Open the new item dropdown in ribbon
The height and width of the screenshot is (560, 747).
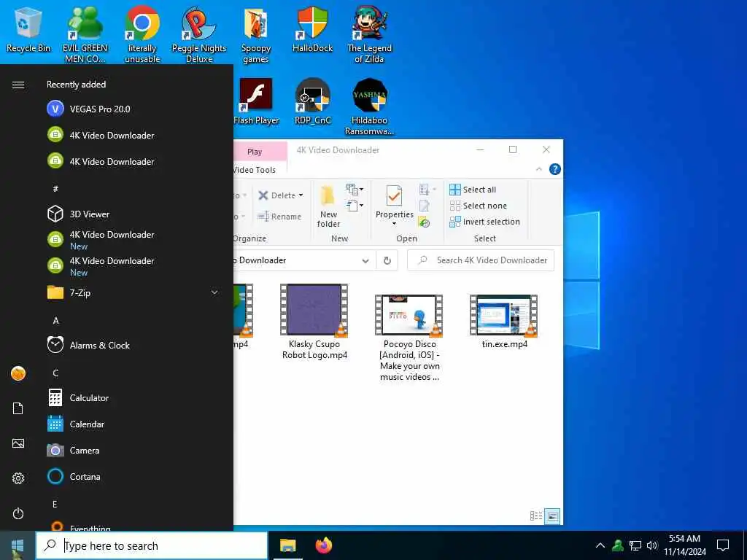click(355, 190)
